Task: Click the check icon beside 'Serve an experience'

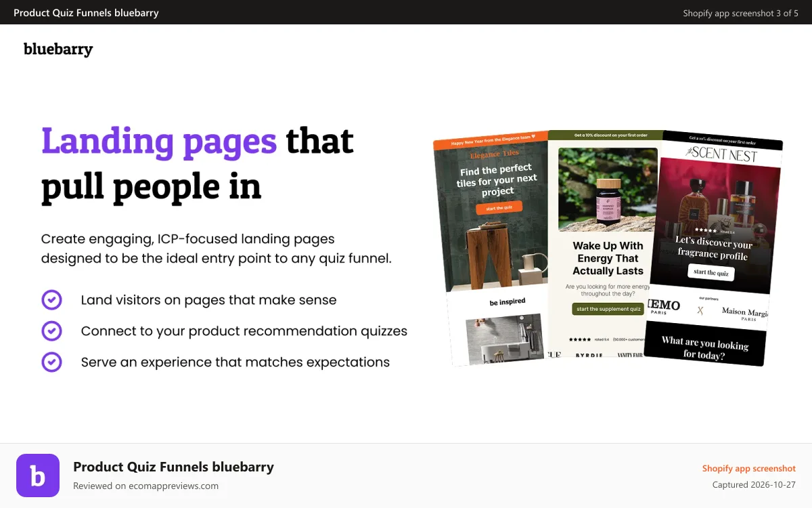Action: pos(51,362)
